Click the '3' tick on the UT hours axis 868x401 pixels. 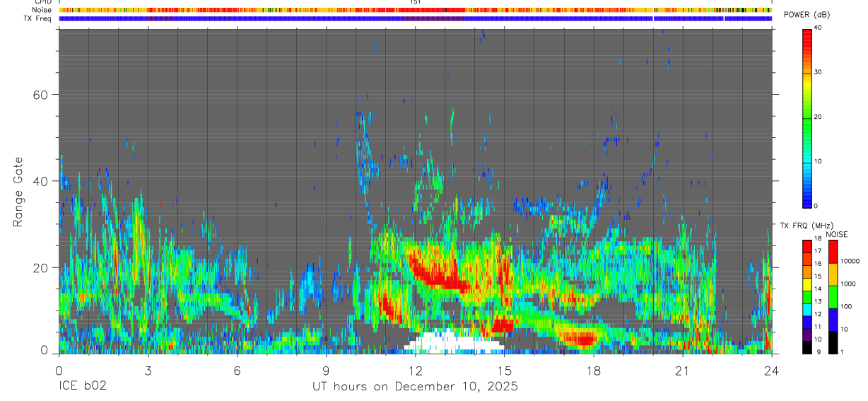(148, 370)
